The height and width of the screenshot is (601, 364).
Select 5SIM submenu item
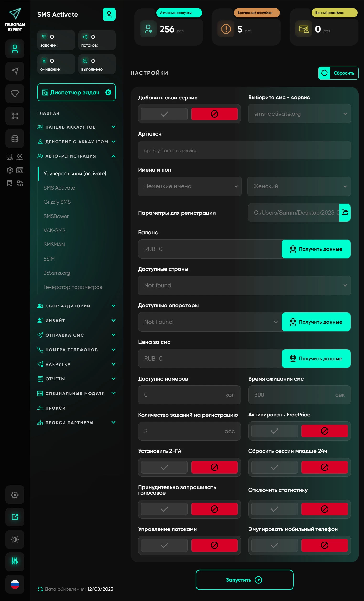[x=49, y=259]
